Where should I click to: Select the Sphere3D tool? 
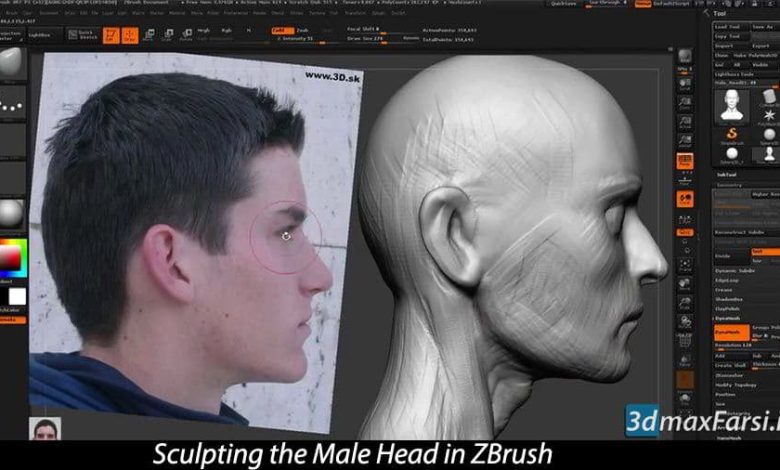[x=770, y=135]
